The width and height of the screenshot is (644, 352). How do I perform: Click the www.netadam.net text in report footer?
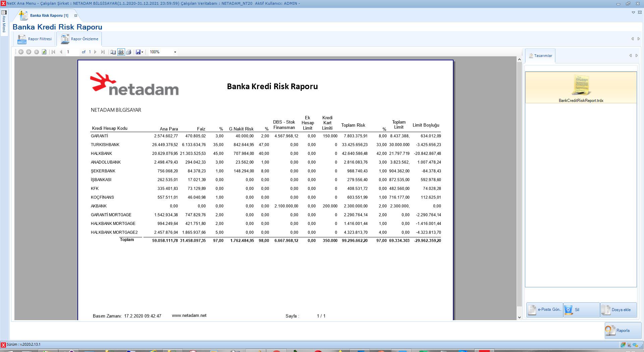click(189, 315)
